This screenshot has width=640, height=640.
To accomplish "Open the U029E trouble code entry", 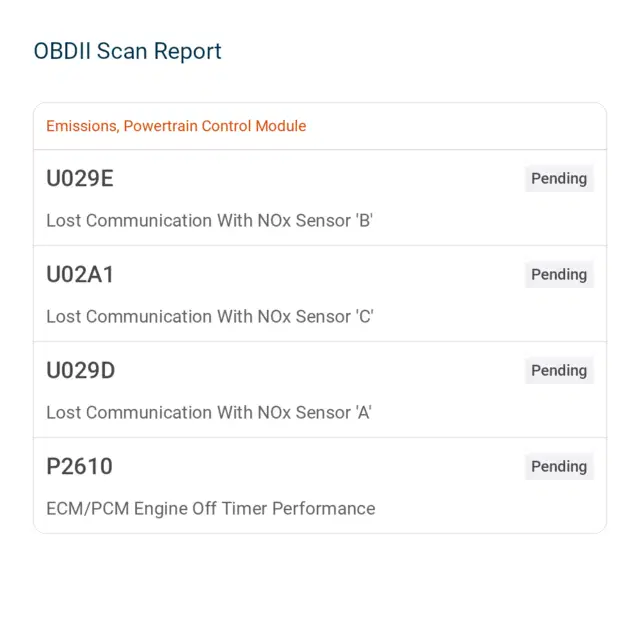I will (320, 198).
